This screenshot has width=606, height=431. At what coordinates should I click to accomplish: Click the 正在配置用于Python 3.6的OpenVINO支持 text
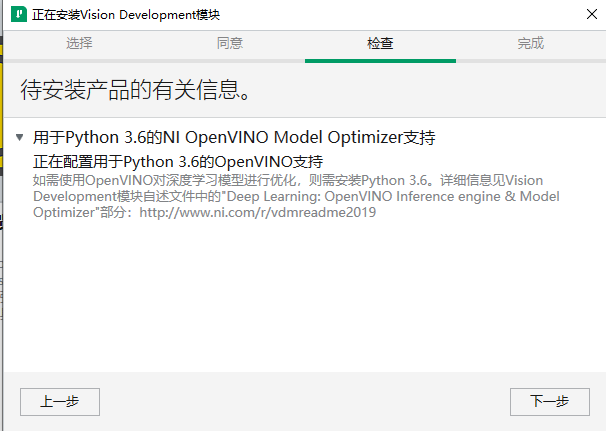[x=178, y=162]
